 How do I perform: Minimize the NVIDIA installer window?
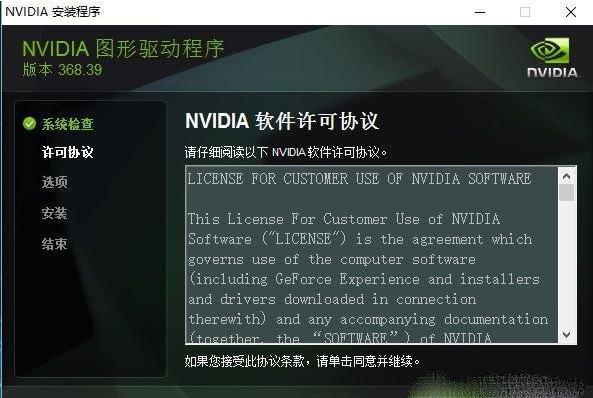tap(480, 12)
